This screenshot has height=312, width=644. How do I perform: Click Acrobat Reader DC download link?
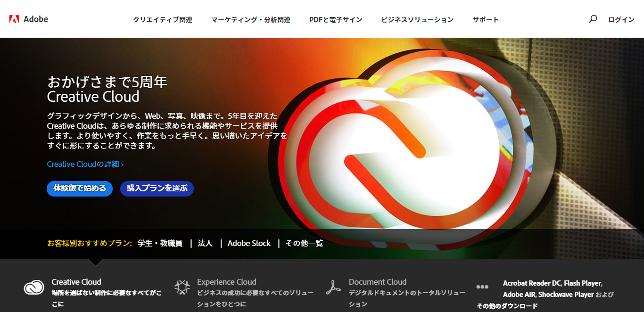tap(531, 283)
